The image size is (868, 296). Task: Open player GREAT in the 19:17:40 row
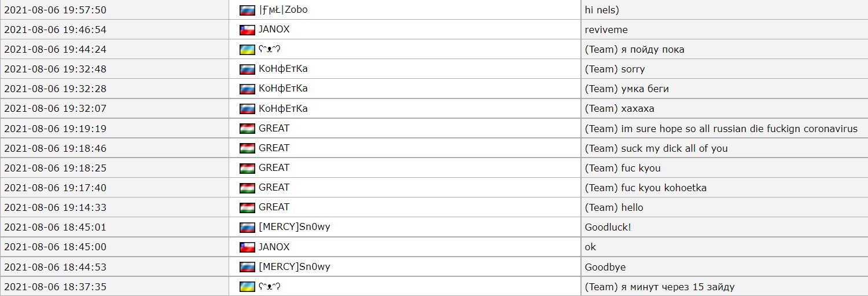point(274,188)
